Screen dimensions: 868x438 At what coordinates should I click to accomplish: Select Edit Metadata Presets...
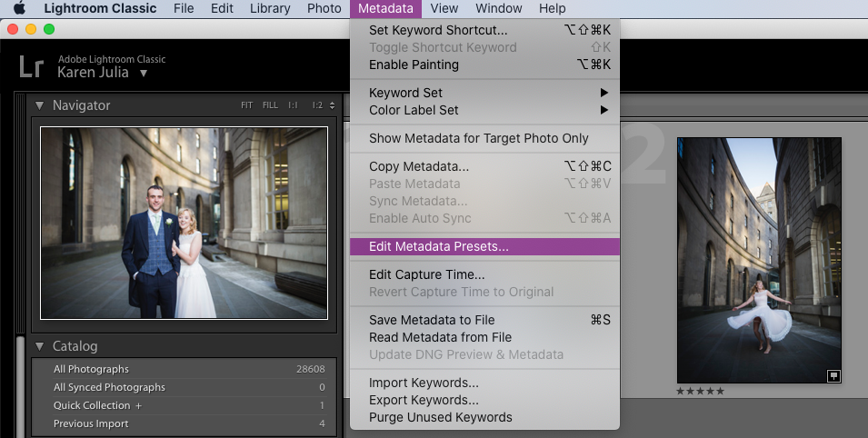(484, 246)
